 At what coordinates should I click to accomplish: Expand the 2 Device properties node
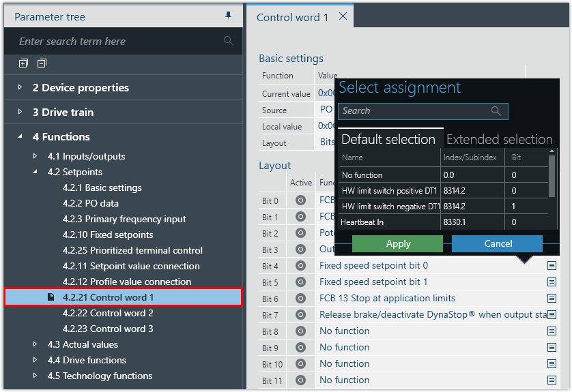point(20,87)
